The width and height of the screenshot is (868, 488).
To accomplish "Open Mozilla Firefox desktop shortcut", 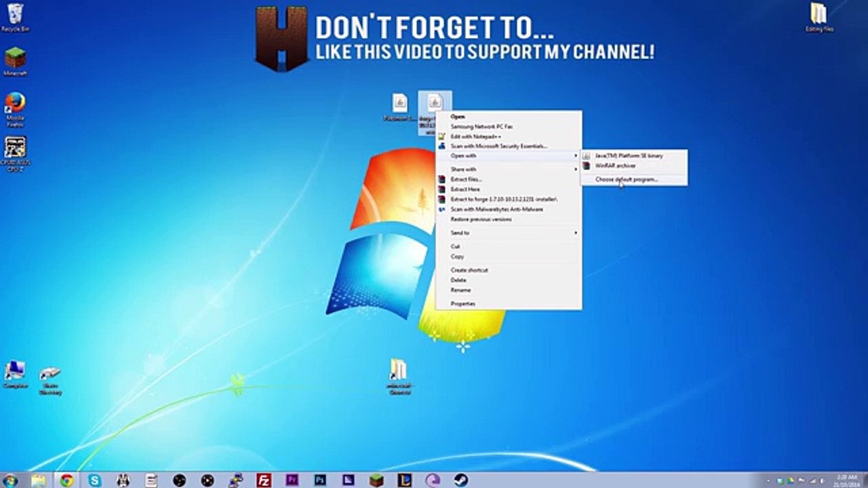I will click(15, 110).
